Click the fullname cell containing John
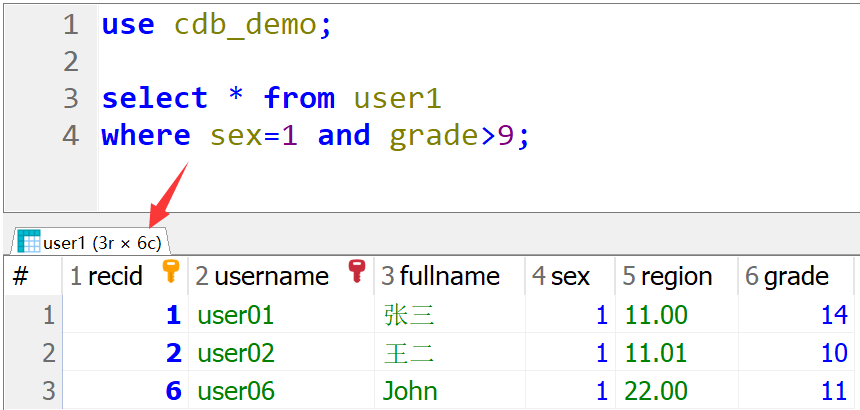The height and width of the screenshot is (410, 860). 410,390
